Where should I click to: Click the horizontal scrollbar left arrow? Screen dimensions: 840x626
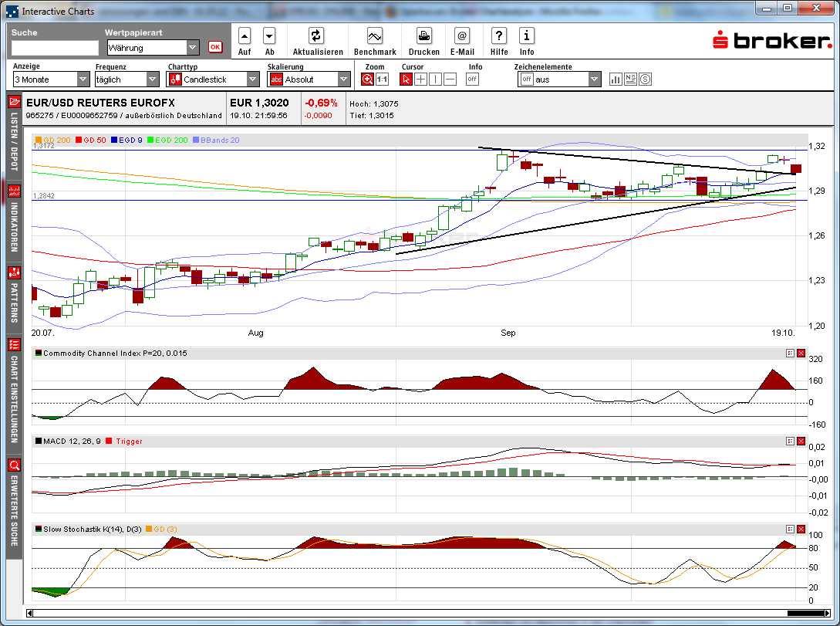click(29, 613)
